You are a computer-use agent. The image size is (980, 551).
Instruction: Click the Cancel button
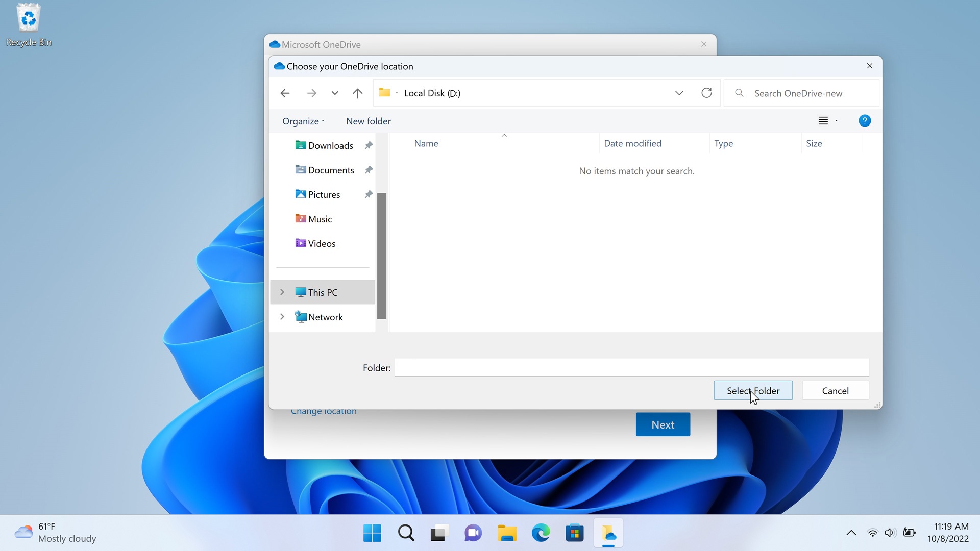(835, 391)
